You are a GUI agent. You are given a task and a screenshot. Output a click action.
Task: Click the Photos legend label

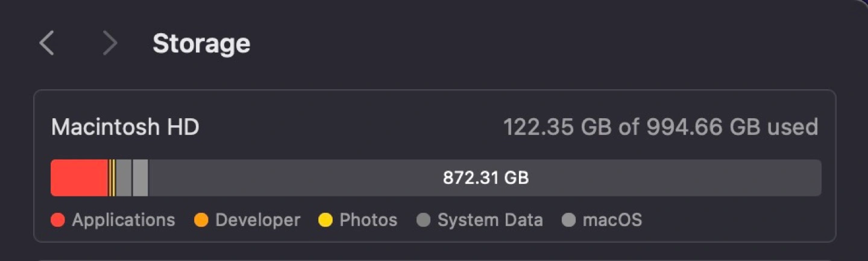(368, 221)
